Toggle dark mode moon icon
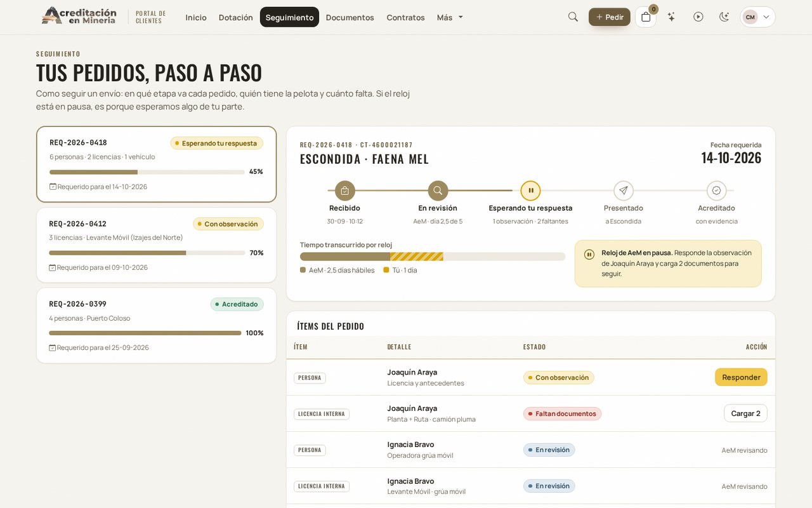This screenshot has width=812, height=508. [x=724, y=17]
